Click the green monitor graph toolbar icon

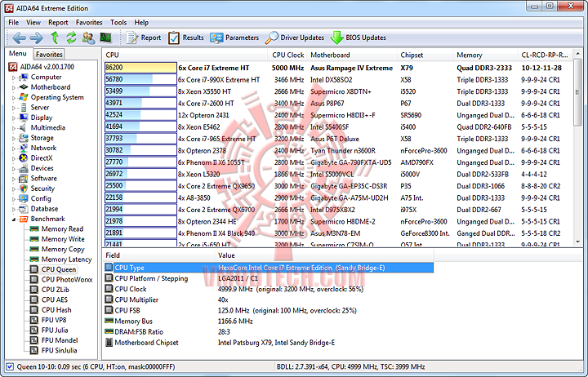coord(105,38)
